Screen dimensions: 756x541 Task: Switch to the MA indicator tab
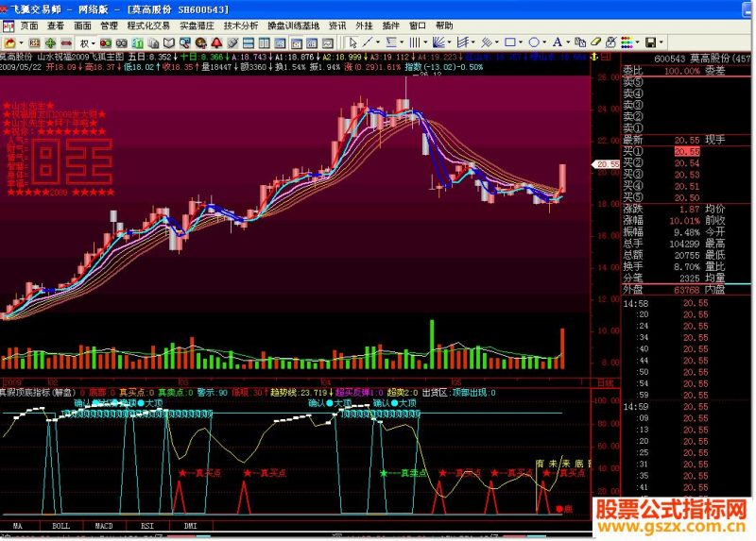[17, 526]
